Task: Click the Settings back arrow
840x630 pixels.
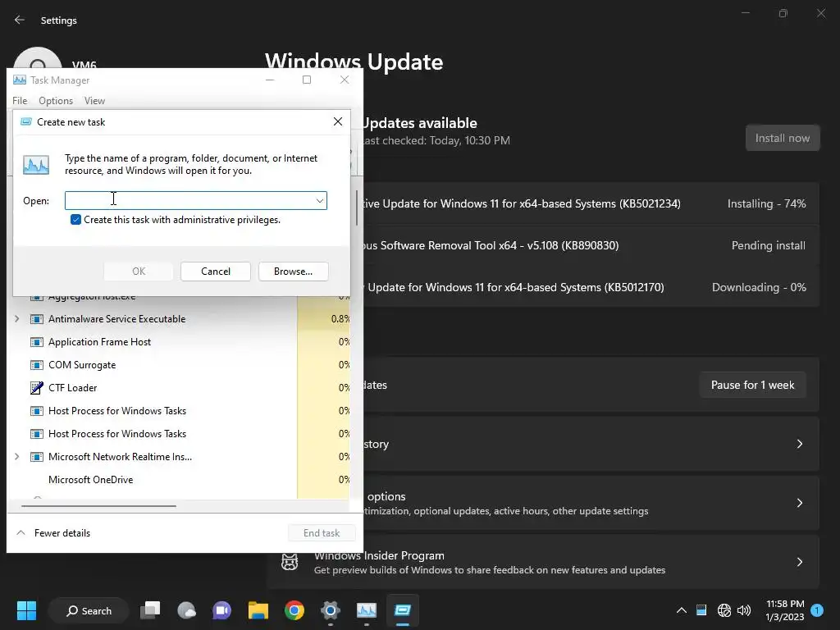Action: (20, 20)
